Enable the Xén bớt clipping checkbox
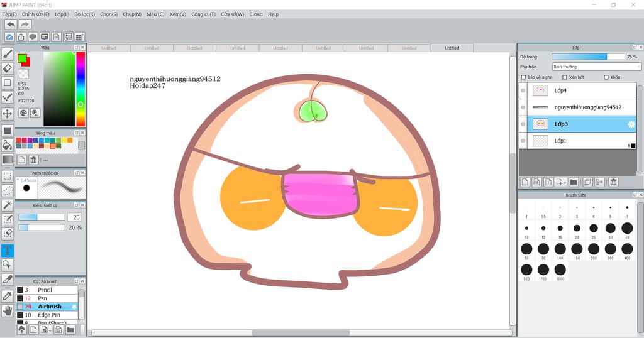This screenshot has height=338, width=644. (564, 77)
